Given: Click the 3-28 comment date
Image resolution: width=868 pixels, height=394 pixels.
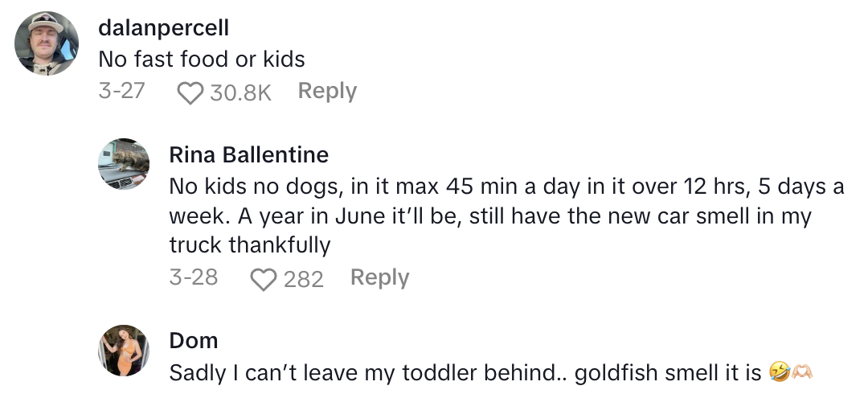Looking at the screenshot, I should coord(194,277).
